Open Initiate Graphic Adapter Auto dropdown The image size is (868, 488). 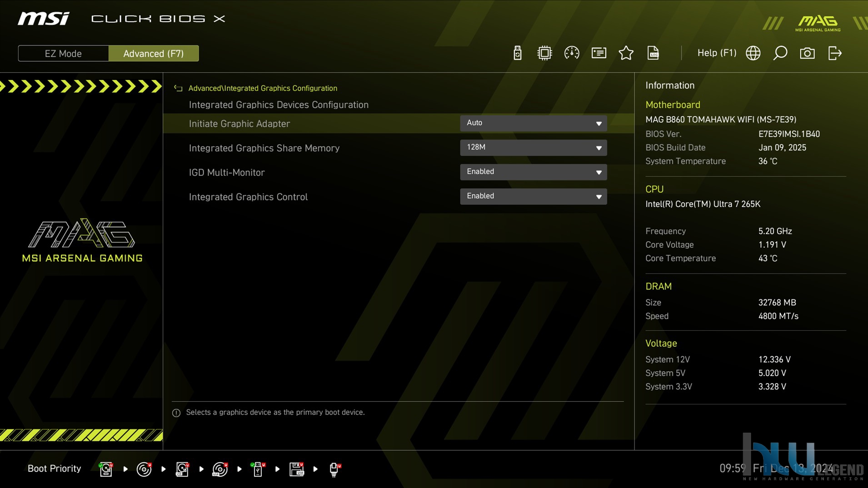click(533, 123)
